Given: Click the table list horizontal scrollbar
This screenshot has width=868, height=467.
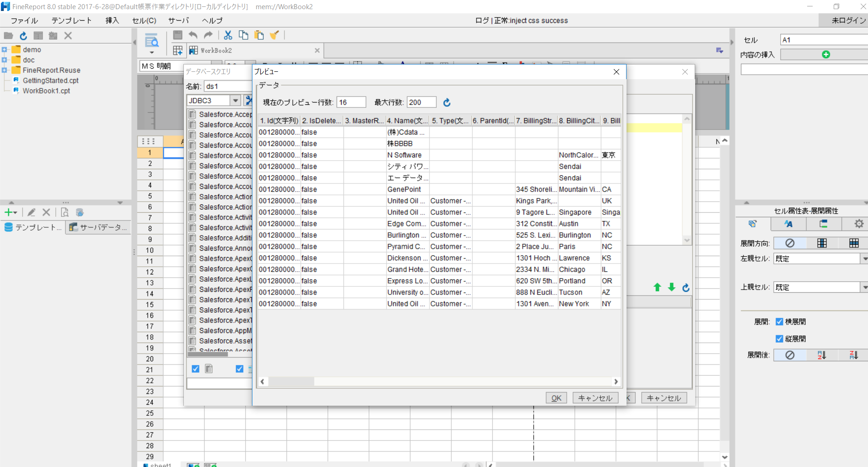Looking at the screenshot, I should (208, 354).
